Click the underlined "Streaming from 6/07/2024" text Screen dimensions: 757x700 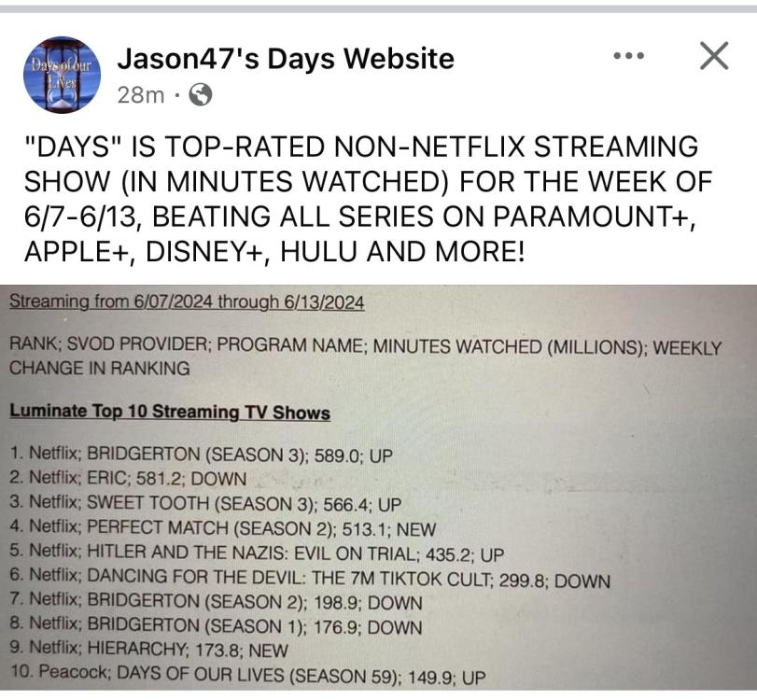pos(187,302)
